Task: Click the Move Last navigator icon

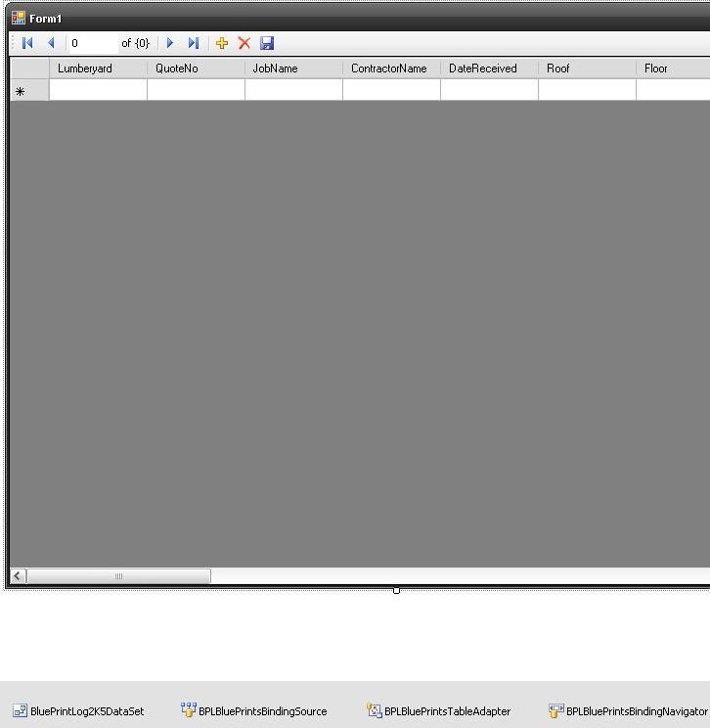Action: (x=194, y=43)
